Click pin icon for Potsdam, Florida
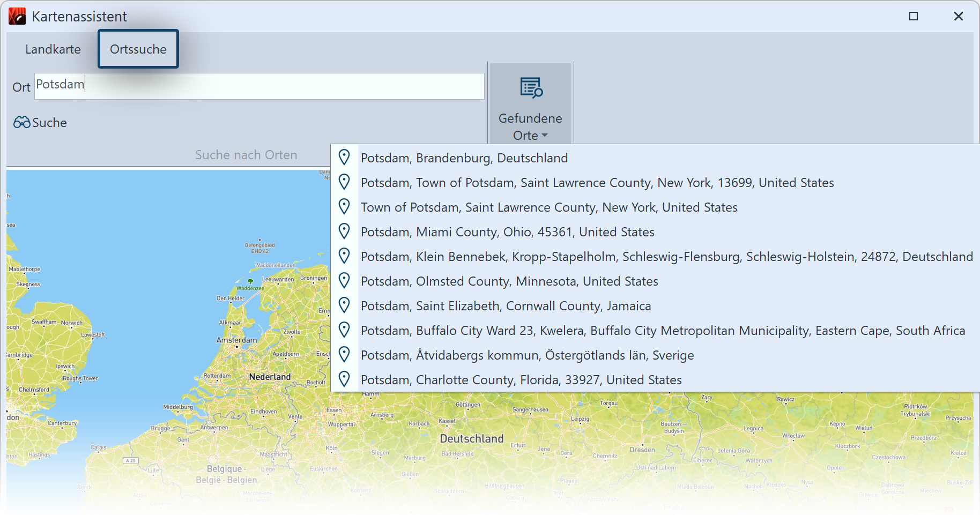Viewport: 980px width, 515px height. 344,379
